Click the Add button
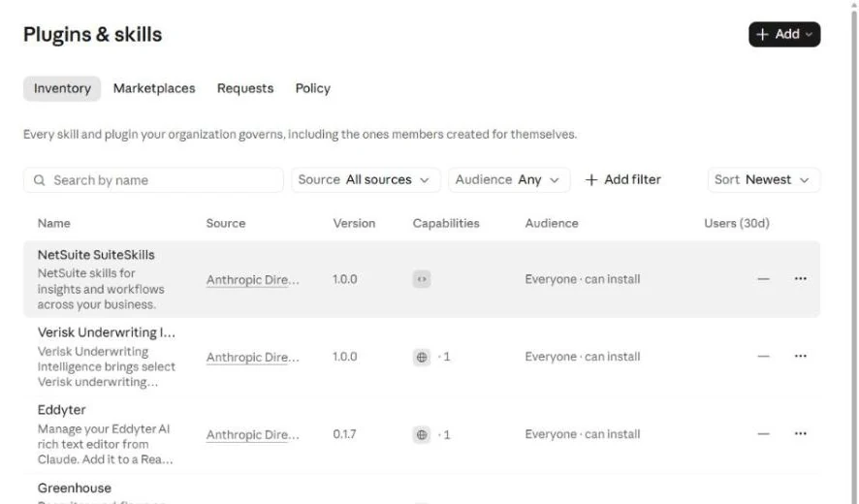This screenshot has width=859, height=504. 784,35
